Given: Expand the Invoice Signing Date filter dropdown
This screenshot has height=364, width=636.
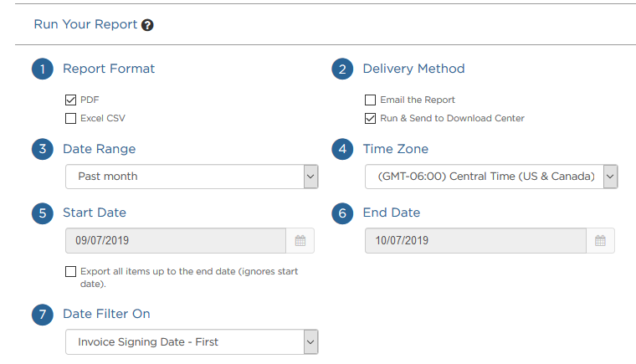Looking at the screenshot, I should coord(192,341).
